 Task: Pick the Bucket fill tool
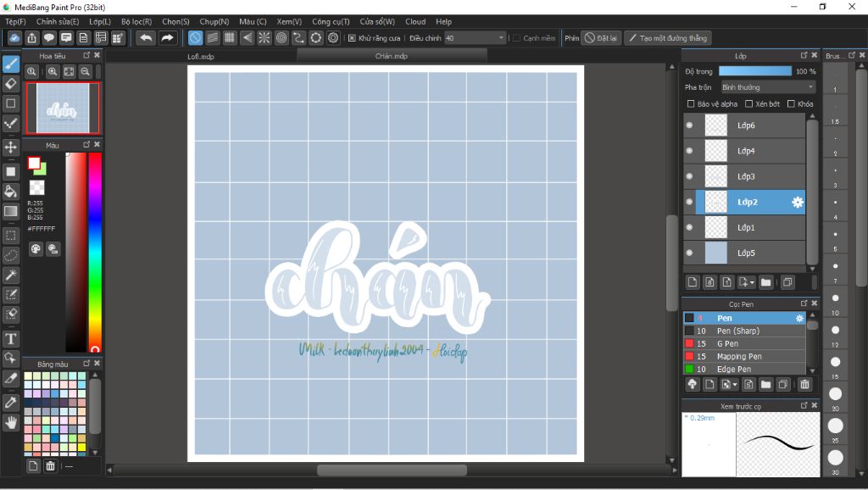(x=10, y=192)
